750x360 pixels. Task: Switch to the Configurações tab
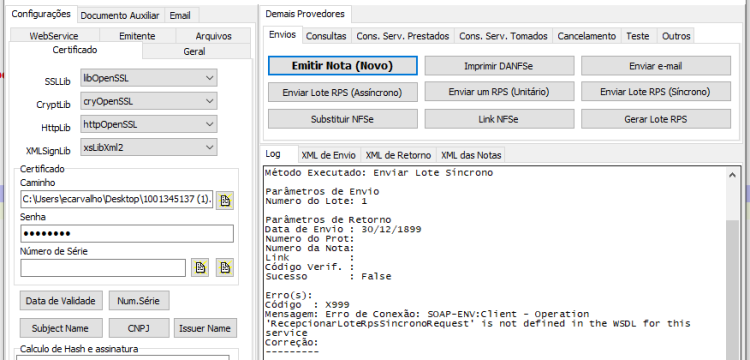[x=41, y=14]
